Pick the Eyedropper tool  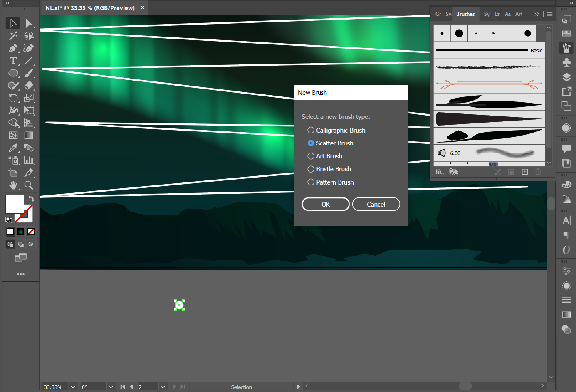(x=13, y=148)
